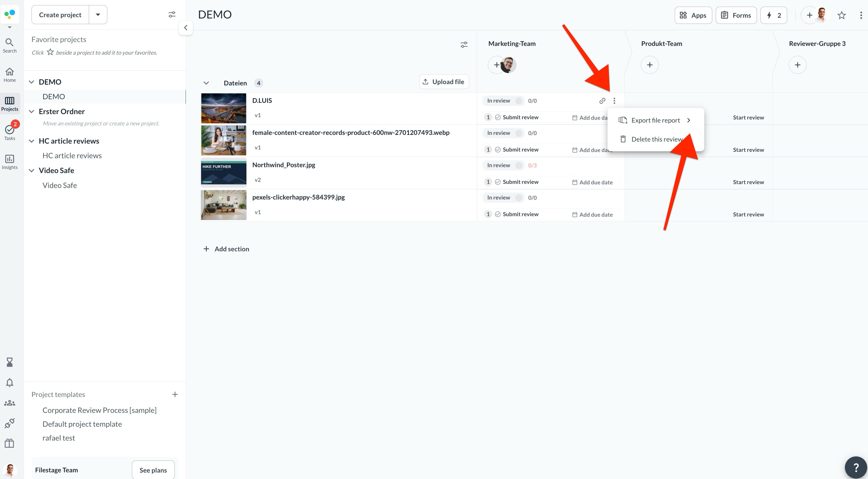
Task: Open the Insights chart icon
Action: (x=9, y=162)
